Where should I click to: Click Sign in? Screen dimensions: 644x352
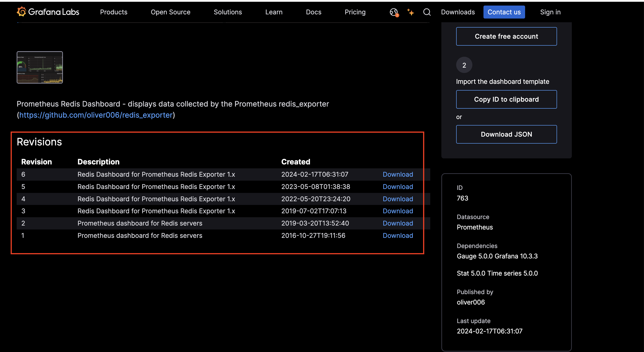point(550,12)
